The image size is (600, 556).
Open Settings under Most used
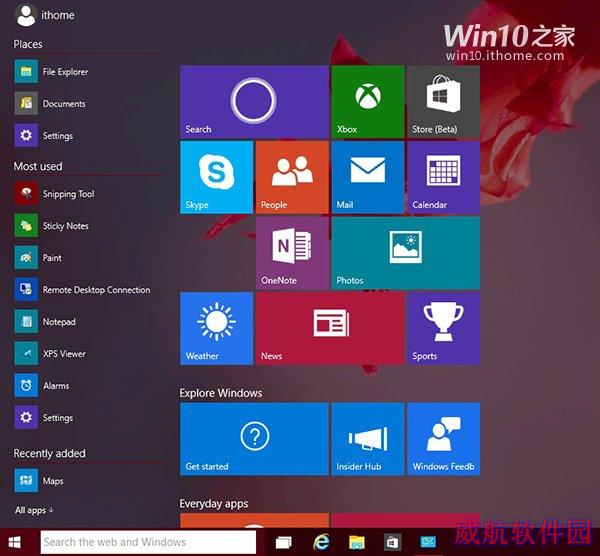coord(44,417)
